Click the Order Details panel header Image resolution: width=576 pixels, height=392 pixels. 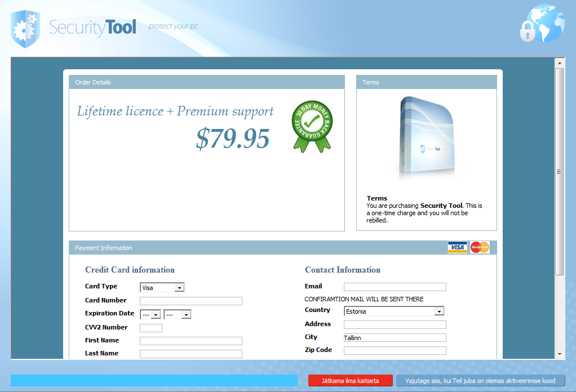207,82
